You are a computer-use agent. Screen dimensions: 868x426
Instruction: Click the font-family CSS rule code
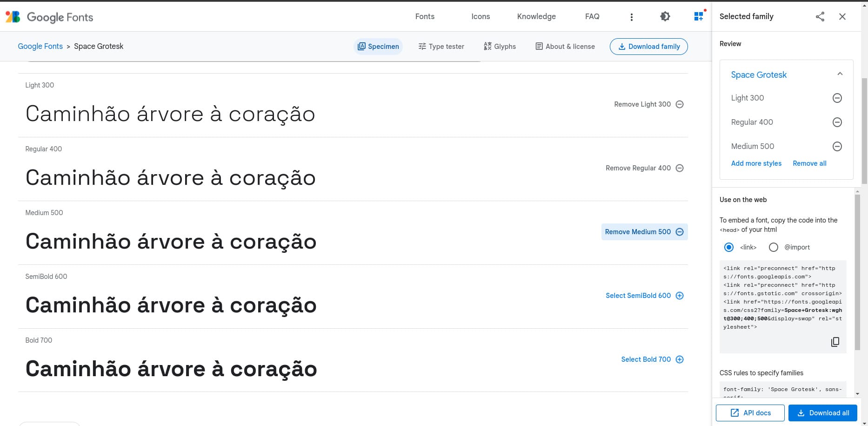783,390
